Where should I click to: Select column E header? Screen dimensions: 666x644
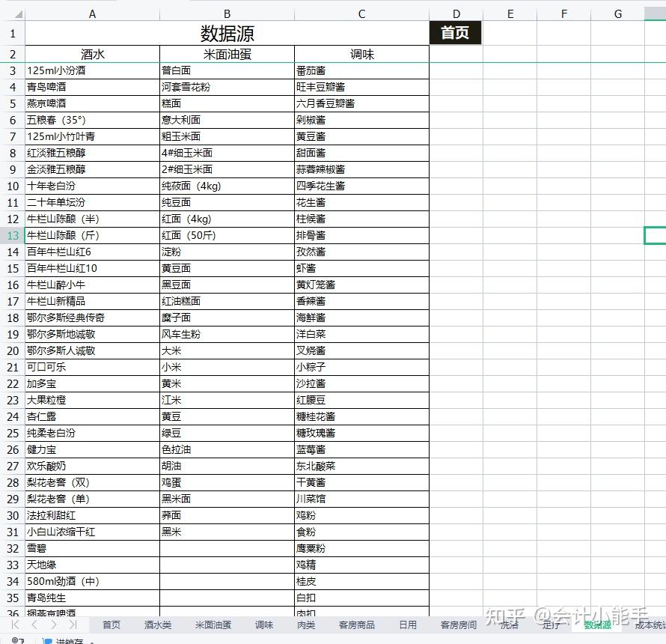click(x=510, y=14)
